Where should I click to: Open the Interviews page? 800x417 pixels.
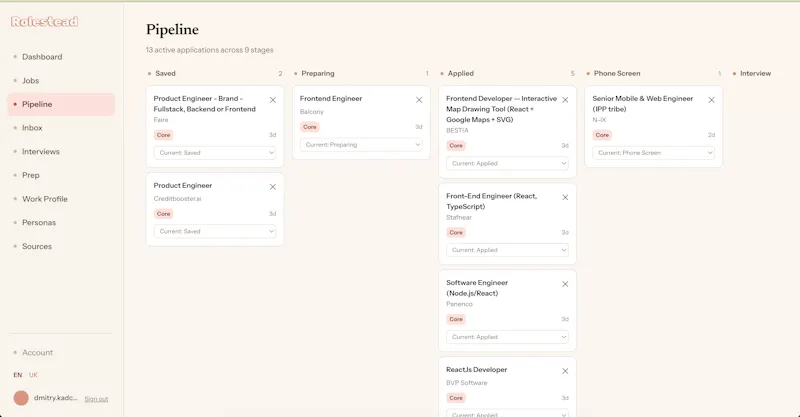click(61, 152)
